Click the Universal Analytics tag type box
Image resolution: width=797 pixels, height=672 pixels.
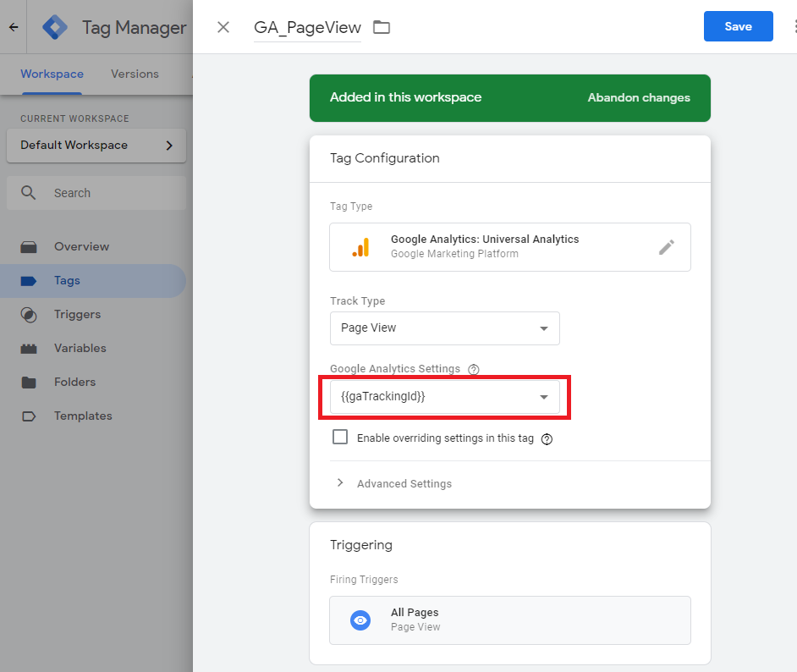click(x=510, y=247)
